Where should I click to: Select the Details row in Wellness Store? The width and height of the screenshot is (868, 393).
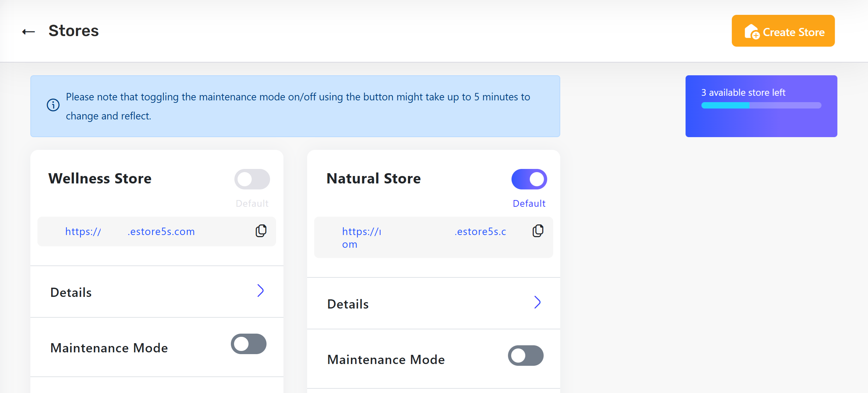[157, 292]
